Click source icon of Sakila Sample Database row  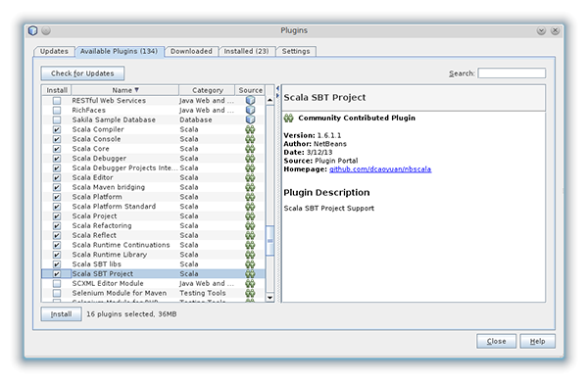(250, 119)
